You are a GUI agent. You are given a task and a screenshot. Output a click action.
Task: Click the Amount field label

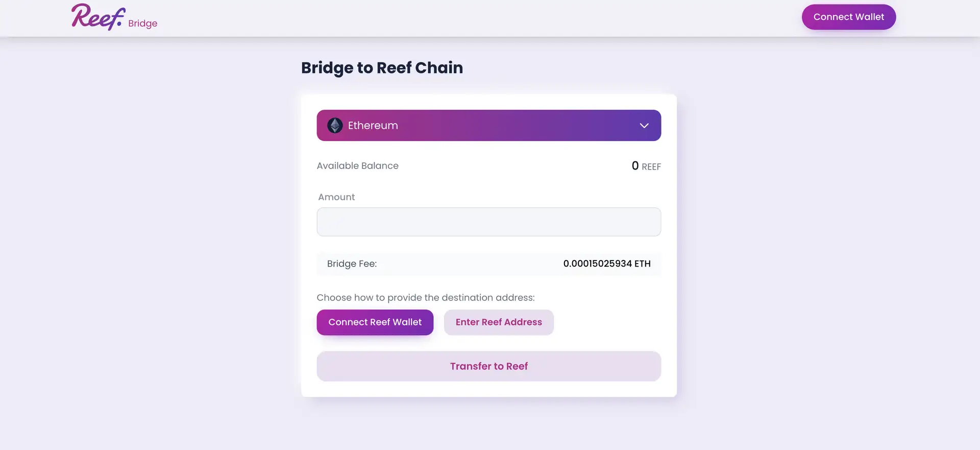pyautogui.click(x=336, y=197)
